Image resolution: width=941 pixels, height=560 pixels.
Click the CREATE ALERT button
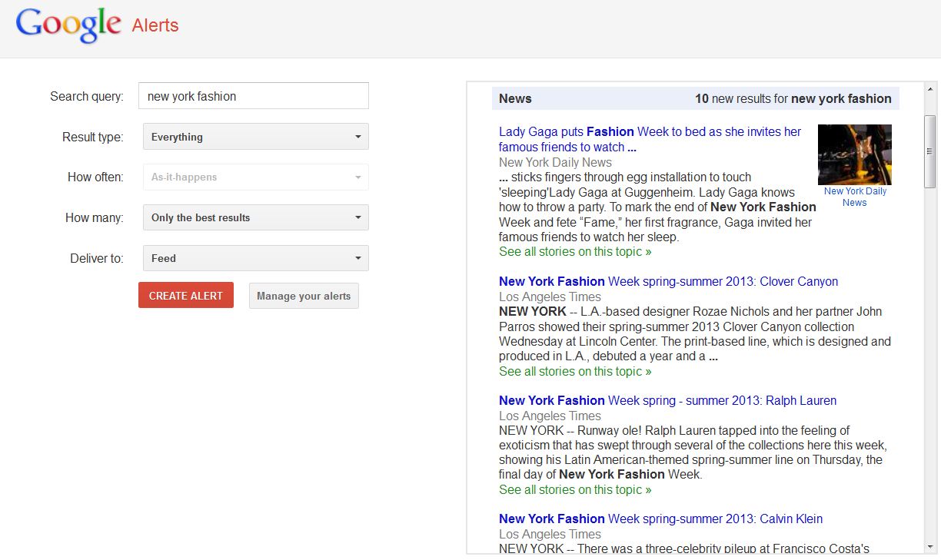186,296
